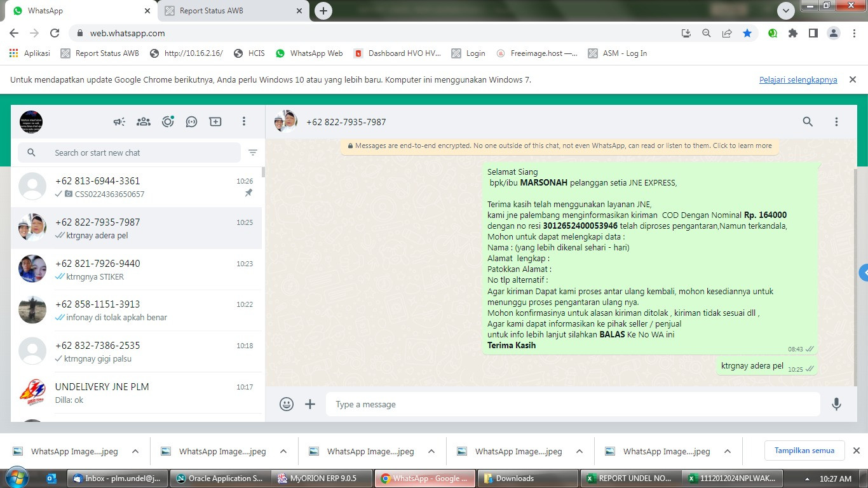
Task: Open the Communities icon in WhatsApp sidebar
Action: 144,121
